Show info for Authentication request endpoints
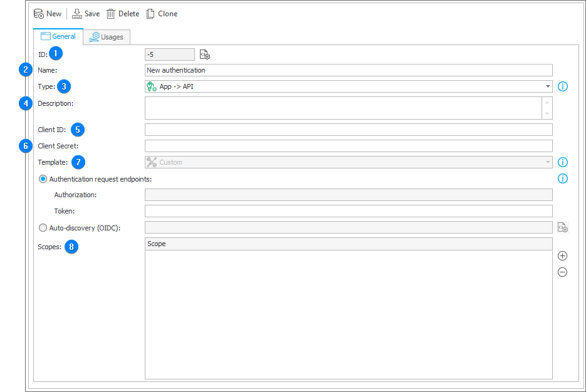The height and width of the screenshot is (392, 586). 562,178
